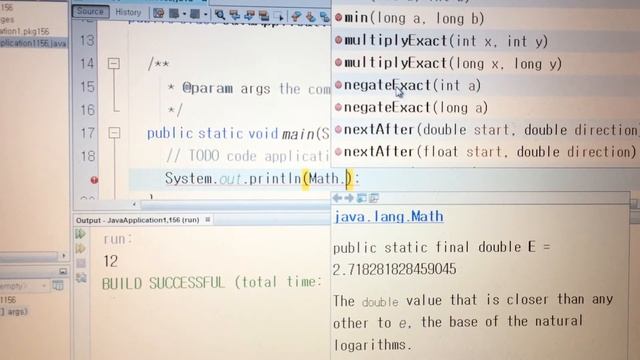
Task: Switch to the Source view tab
Action: tap(91, 11)
